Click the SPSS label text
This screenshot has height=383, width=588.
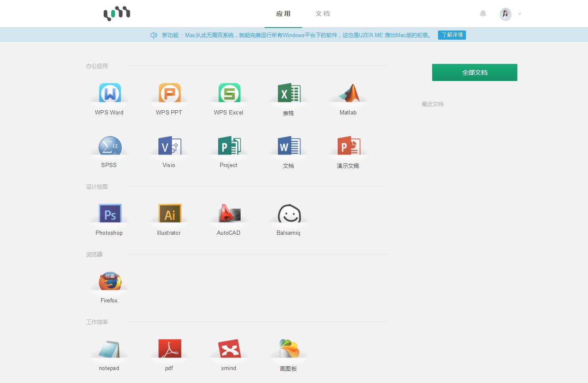(109, 165)
